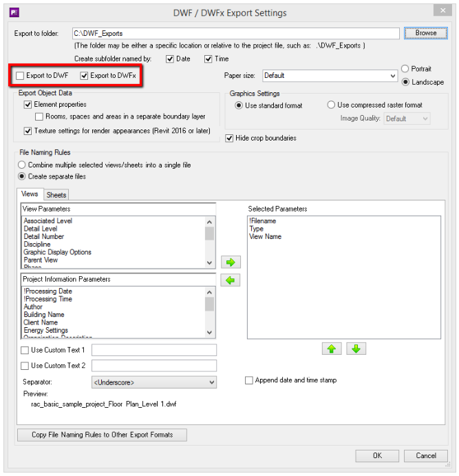Screen dimensions: 459x476
Task: Open the Image Quality dropdown
Action: [407, 118]
